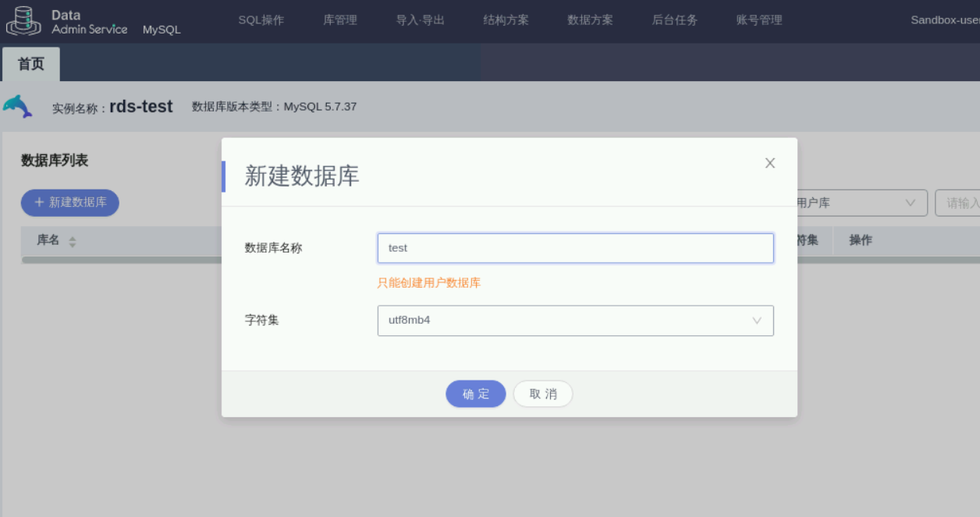Click the plus icon in 新建数据库 button
The width and height of the screenshot is (980, 517).
click(x=39, y=202)
